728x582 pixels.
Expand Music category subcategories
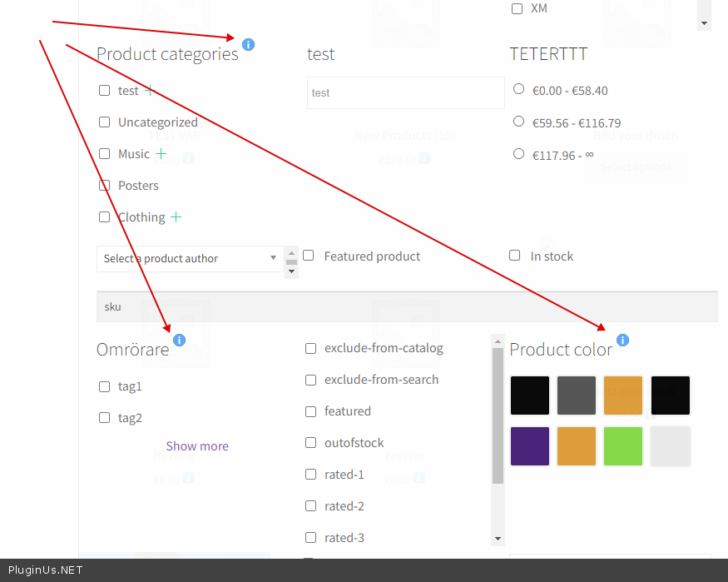[x=161, y=154]
